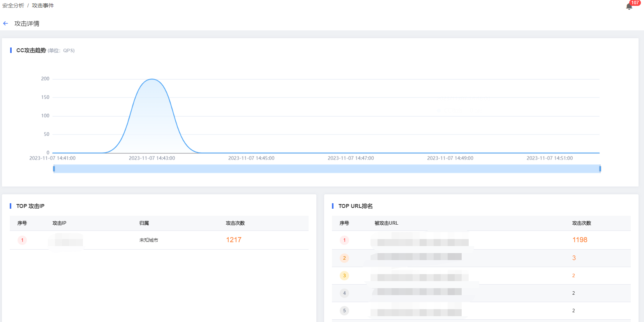This screenshot has width=644, height=322.
Task: Click the gray rank 4 URL badge
Action: click(344, 293)
